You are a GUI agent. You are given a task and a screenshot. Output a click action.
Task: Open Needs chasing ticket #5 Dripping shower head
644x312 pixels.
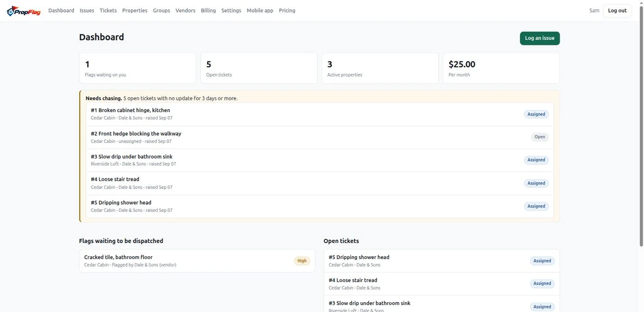[320, 206]
